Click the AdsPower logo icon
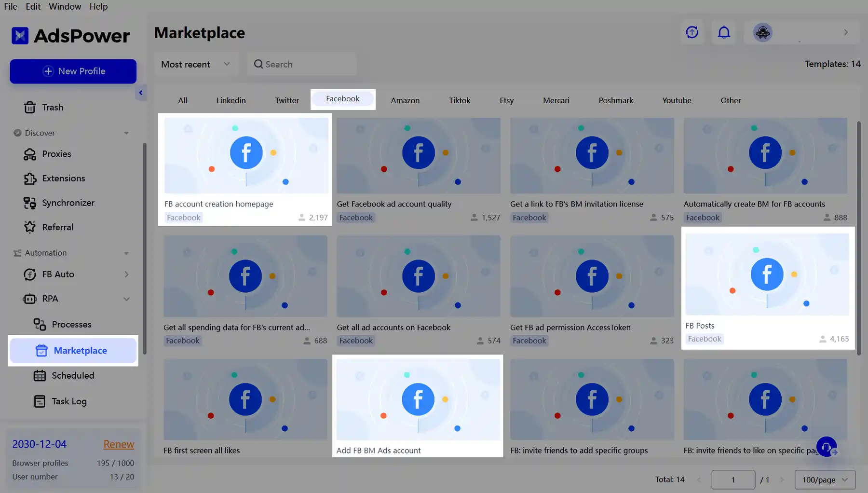Image resolution: width=868 pixels, height=493 pixels. [x=20, y=36]
